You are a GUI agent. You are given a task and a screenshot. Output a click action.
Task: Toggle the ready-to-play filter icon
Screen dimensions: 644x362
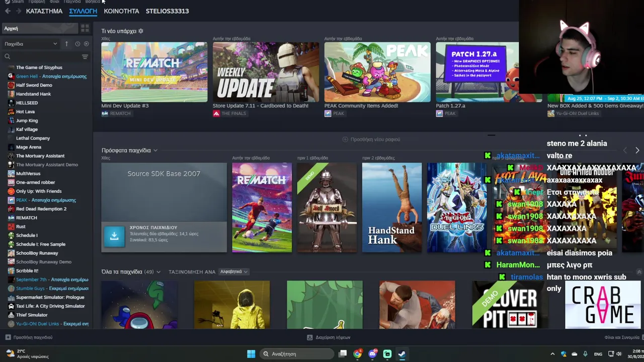tap(86, 44)
